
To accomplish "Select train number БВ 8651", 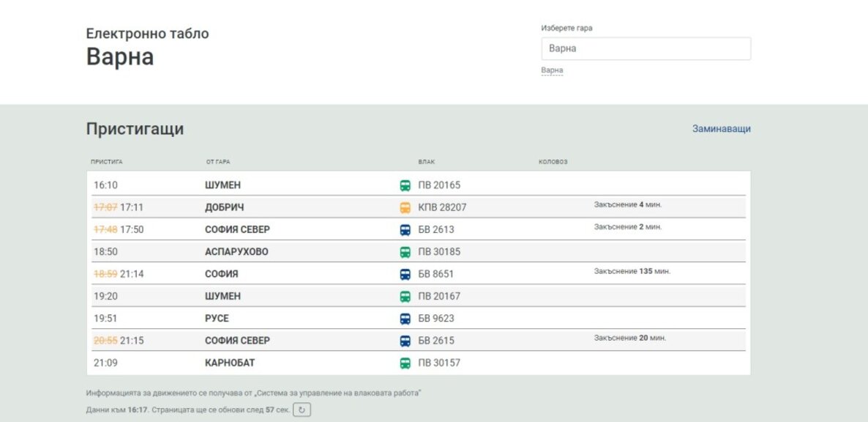I will (x=436, y=274).
